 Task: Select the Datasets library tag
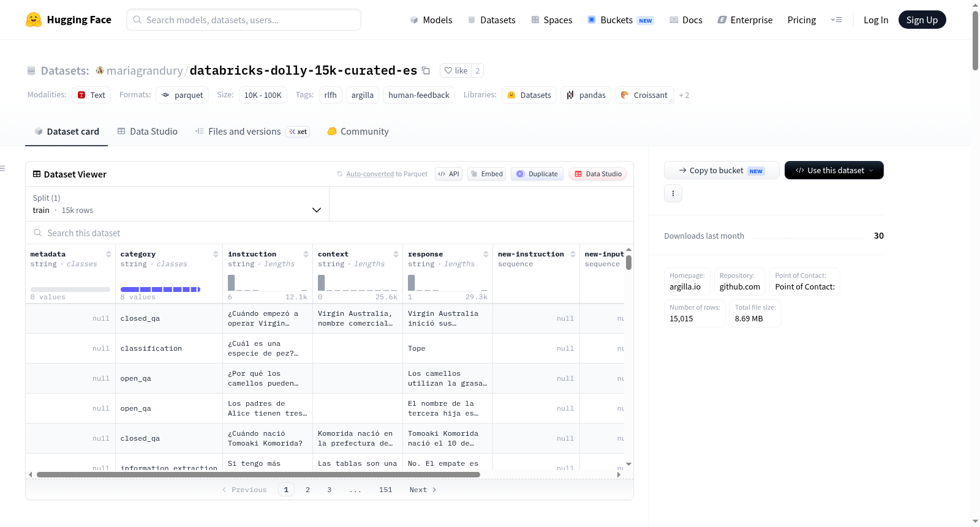[529, 95]
